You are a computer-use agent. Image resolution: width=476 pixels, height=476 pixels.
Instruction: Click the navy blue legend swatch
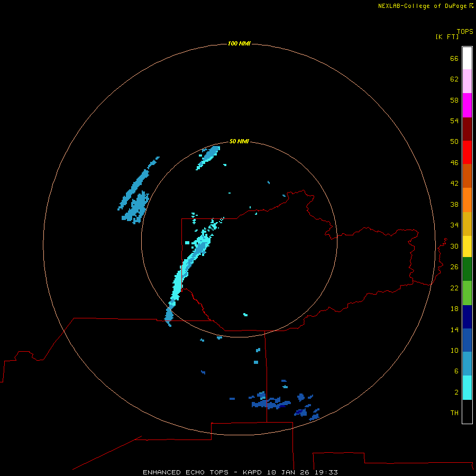[467, 317]
